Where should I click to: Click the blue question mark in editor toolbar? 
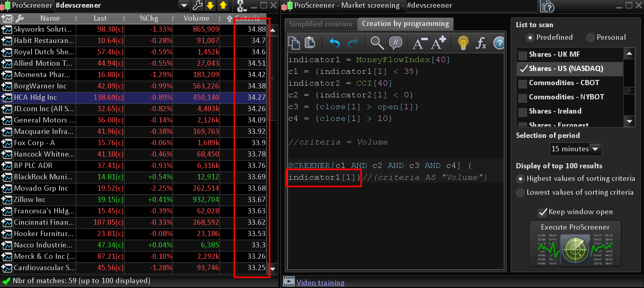(x=499, y=43)
